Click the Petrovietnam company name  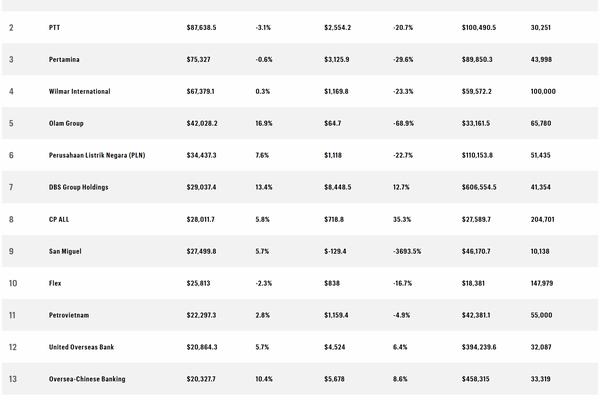pyautogui.click(x=69, y=315)
